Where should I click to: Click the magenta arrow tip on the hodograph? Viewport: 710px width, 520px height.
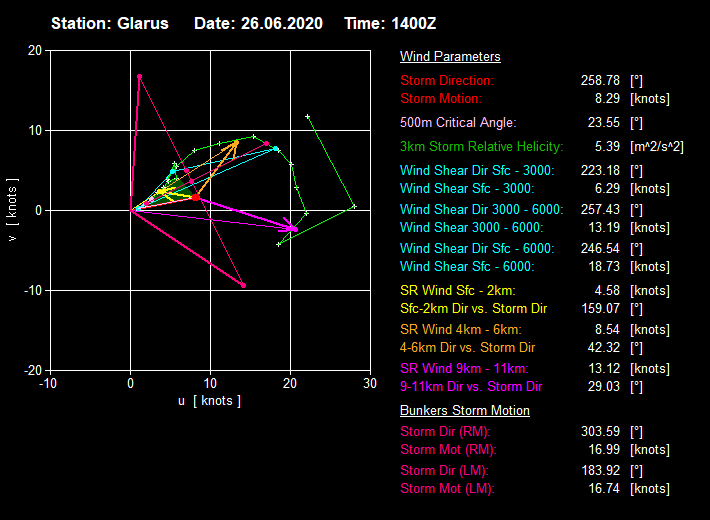(295, 229)
